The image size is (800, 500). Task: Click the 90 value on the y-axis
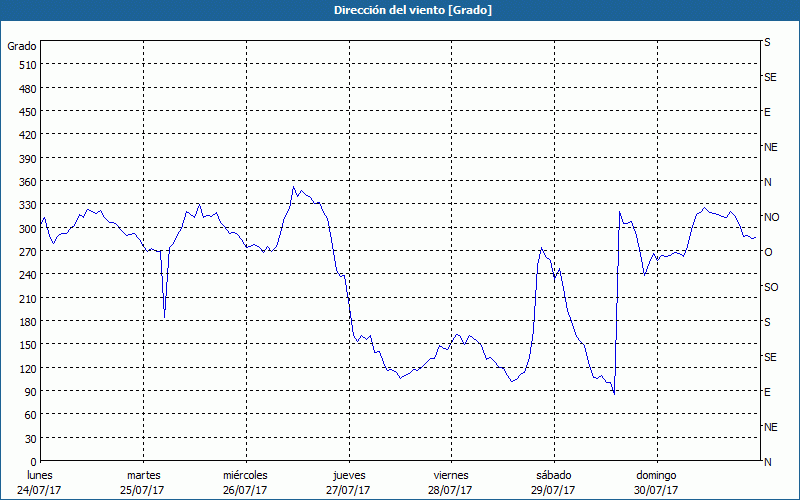[30, 392]
